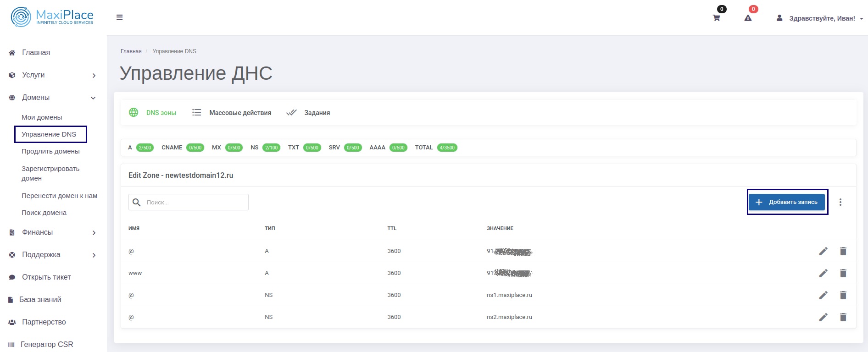Viewport: 868px width, 352px height.
Task: Switch to the Задания tab
Action: tap(317, 113)
